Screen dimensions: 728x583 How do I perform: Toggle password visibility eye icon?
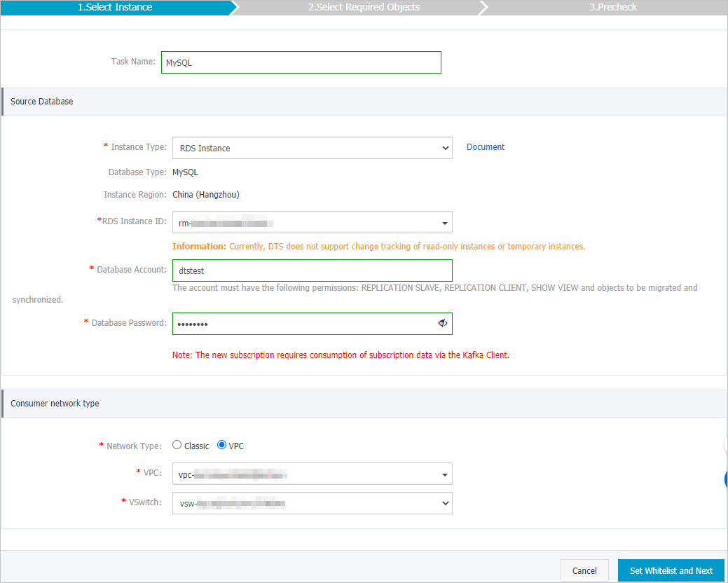(x=443, y=323)
